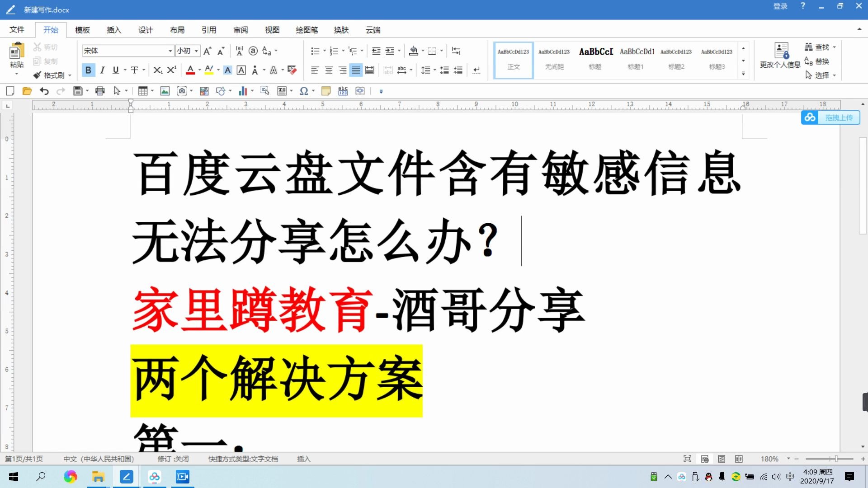Open the line spacing dropdown arrow
Image resolution: width=868 pixels, height=488 pixels.
point(435,70)
